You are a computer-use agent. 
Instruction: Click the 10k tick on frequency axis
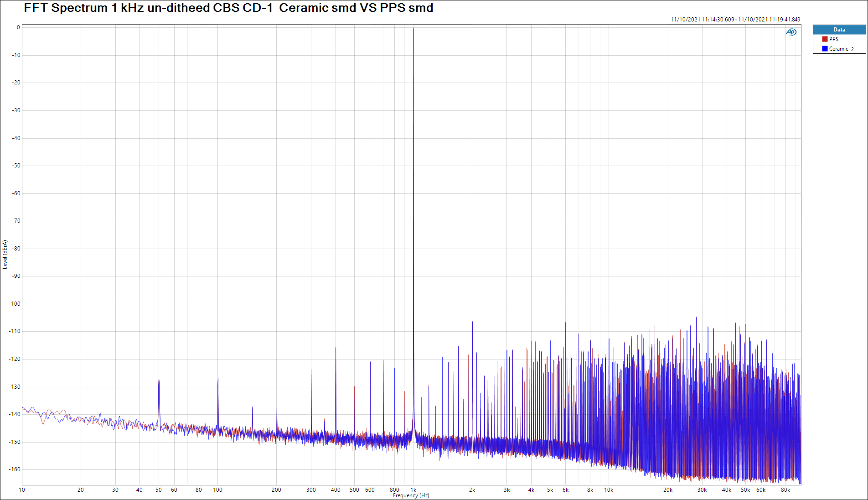point(609,490)
